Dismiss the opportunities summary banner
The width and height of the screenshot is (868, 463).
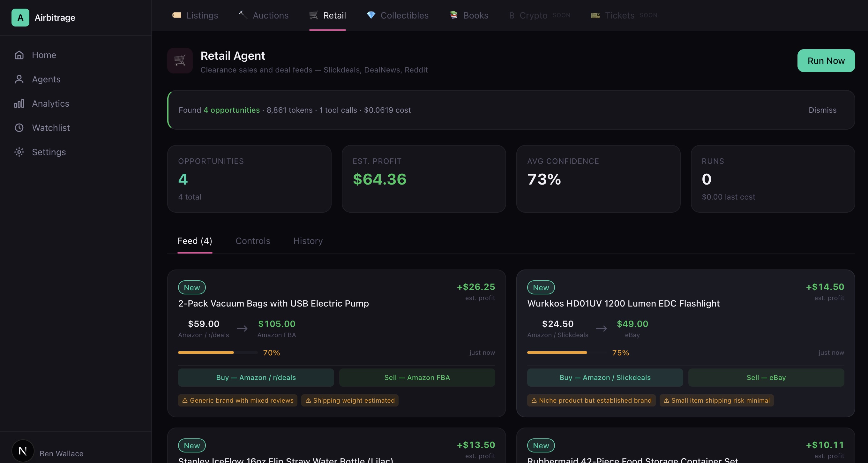click(x=822, y=110)
